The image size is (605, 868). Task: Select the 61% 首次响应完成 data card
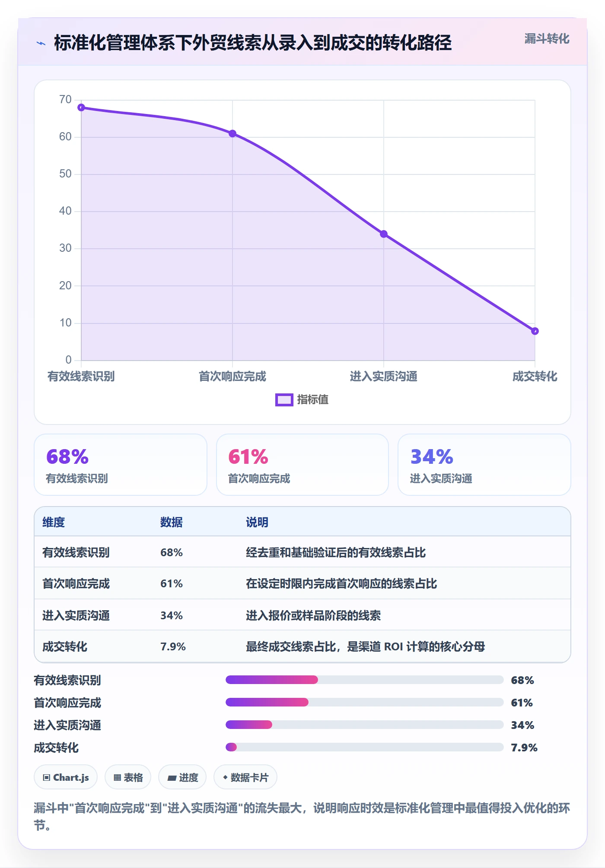point(302,465)
